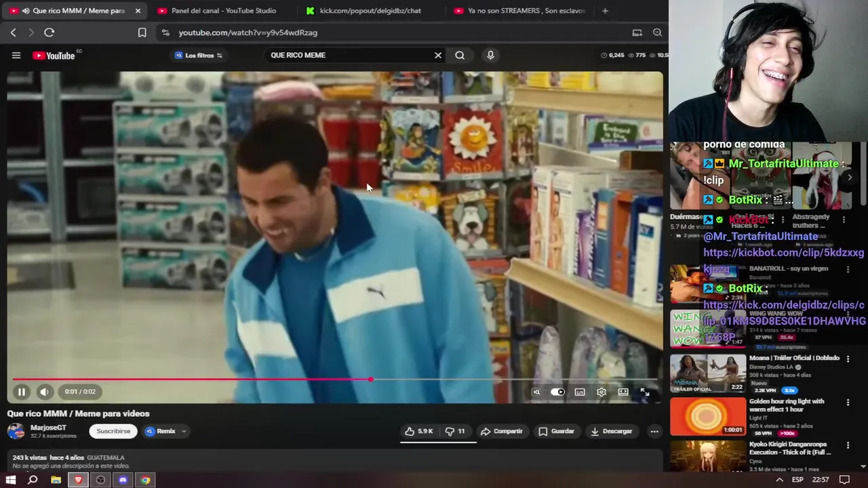Save the video with Guardar
The height and width of the screenshot is (488, 868).
click(556, 431)
